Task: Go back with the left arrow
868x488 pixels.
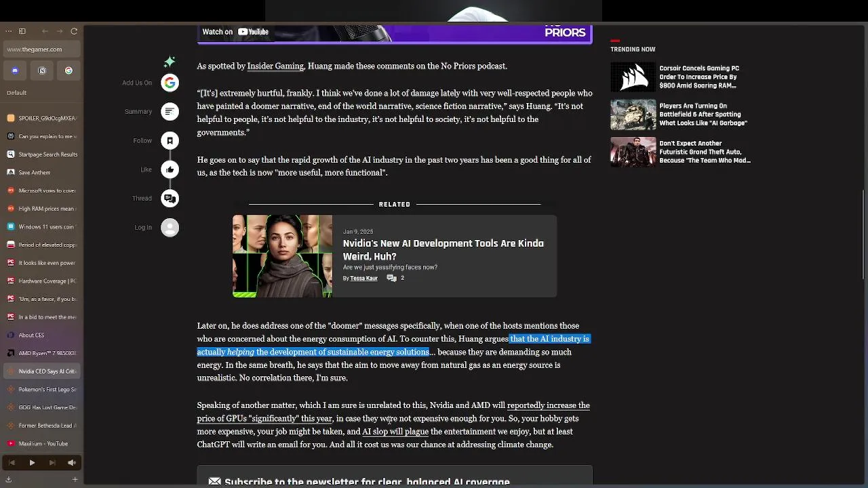Action: click(x=45, y=31)
